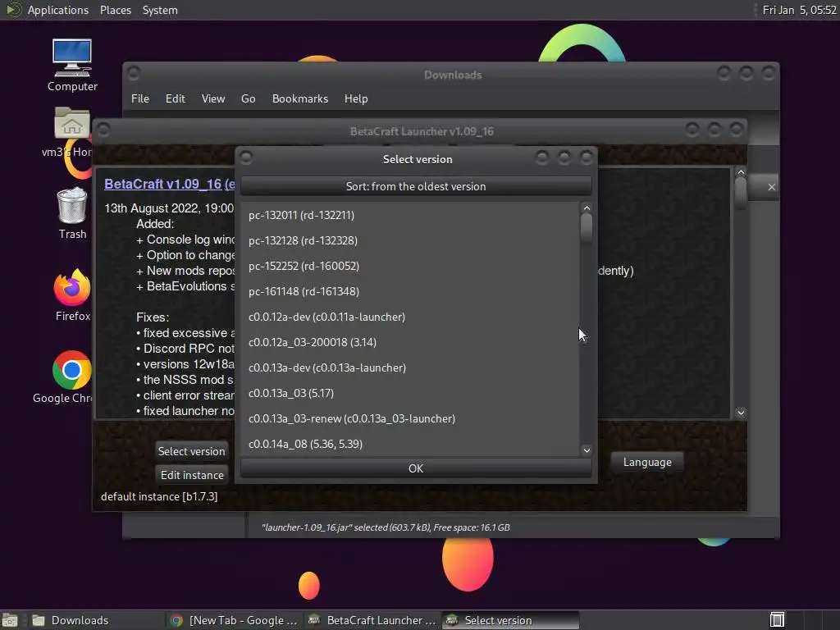Open Edit menu in the Downloads window
This screenshot has height=630, width=840.
(x=176, y=98)
